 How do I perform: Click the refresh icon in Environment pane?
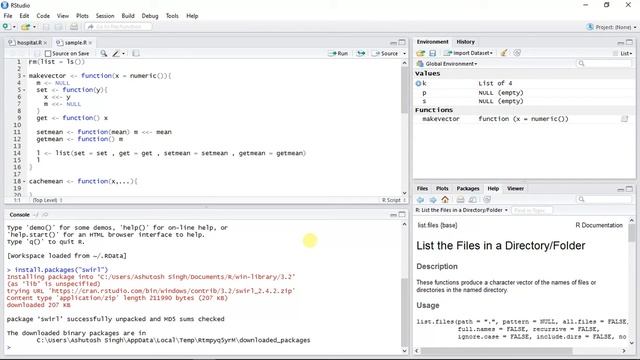pos(517,53)
